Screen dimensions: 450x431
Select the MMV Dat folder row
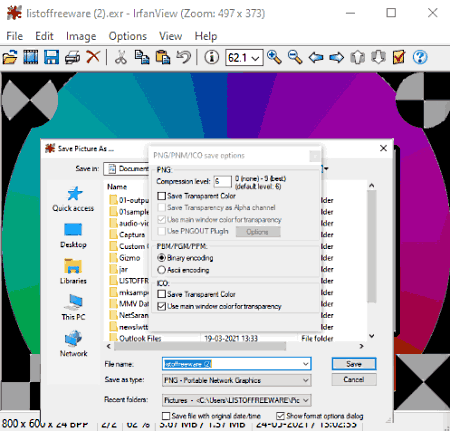(x=129, y=304)
